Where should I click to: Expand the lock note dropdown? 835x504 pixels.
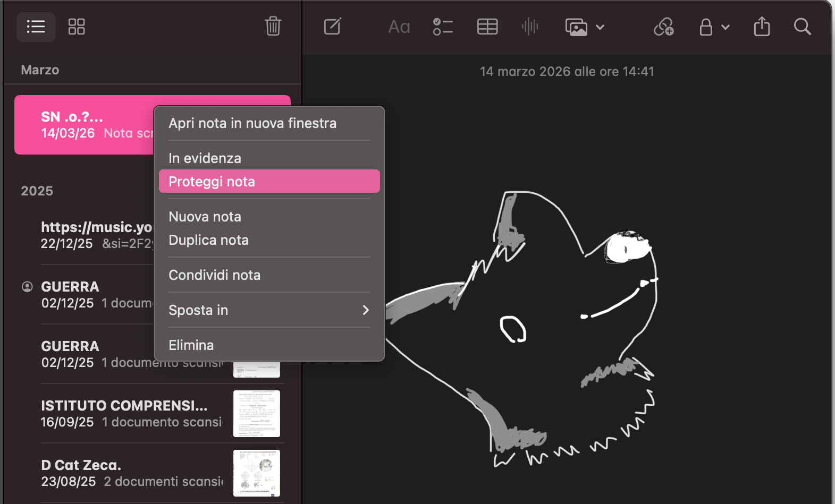pos(725,27)
